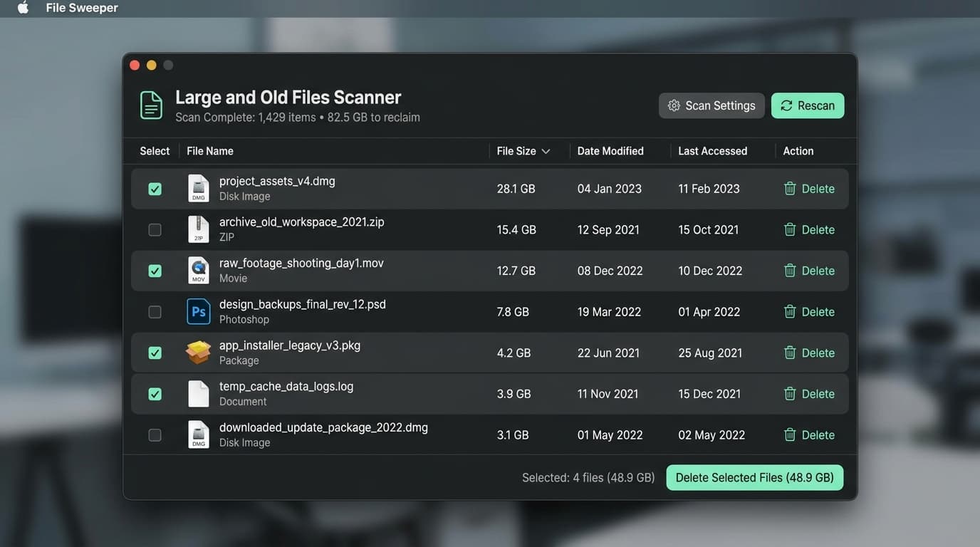Screen dimensions: 980x547
Task: Click the Selected: 4 files (48.9 GB) status
Action: [588, 478]
